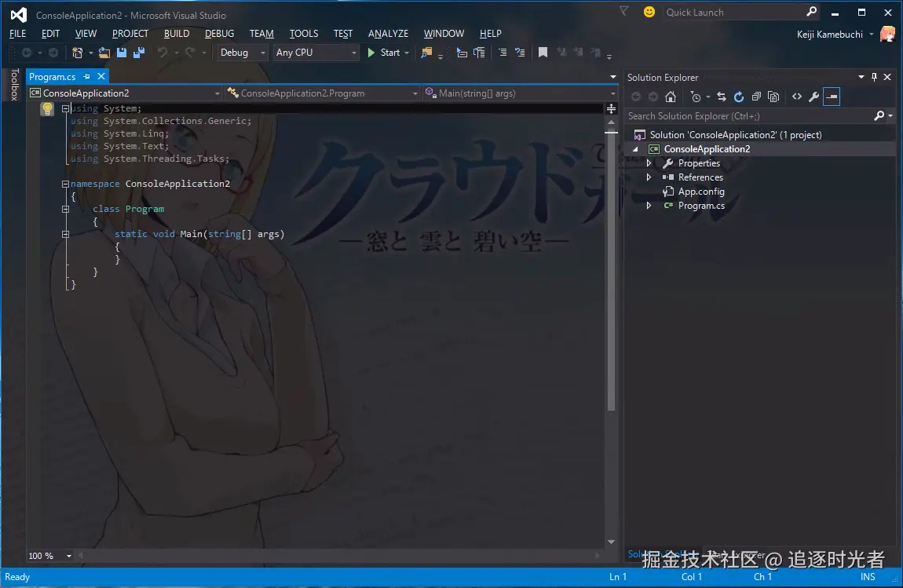Screen dimensions: 903x588
Task: Collapse the Main method block
Action: point(65,235)
